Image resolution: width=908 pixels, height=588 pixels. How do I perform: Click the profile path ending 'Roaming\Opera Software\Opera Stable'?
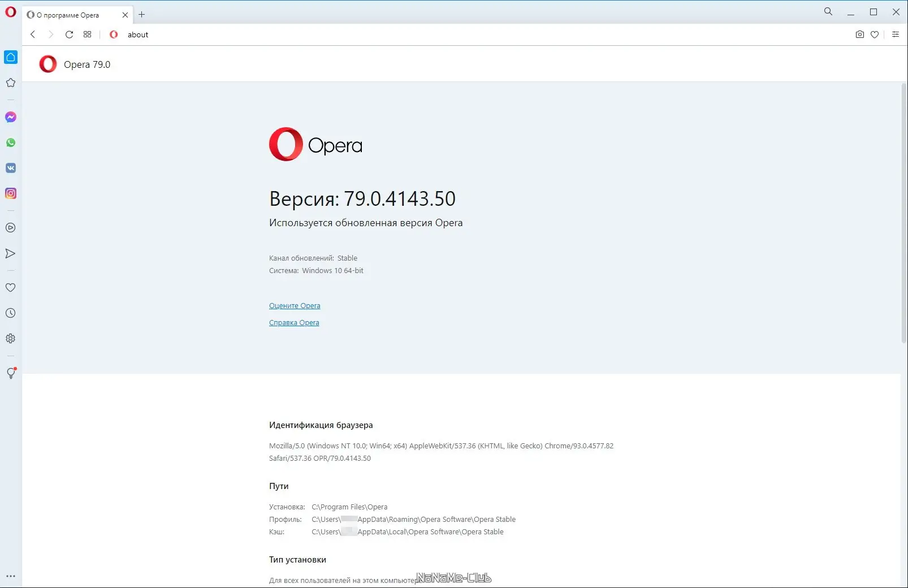(413, 520)
